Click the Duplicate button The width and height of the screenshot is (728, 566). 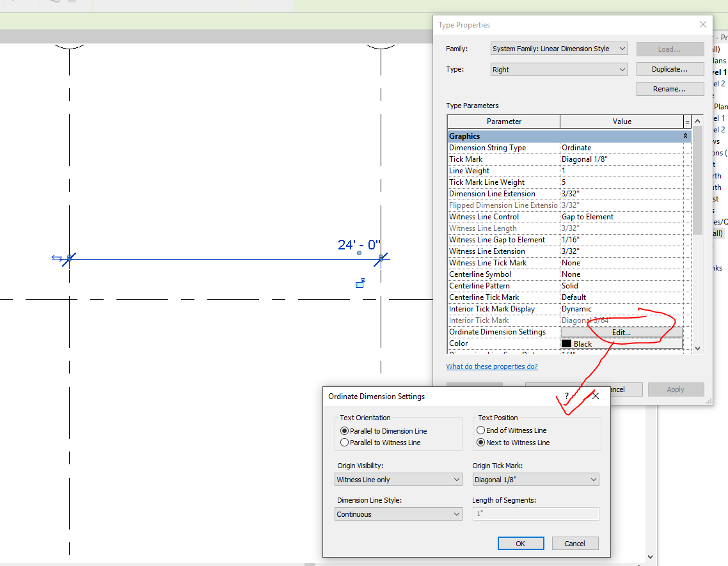[x=670, y=68]
